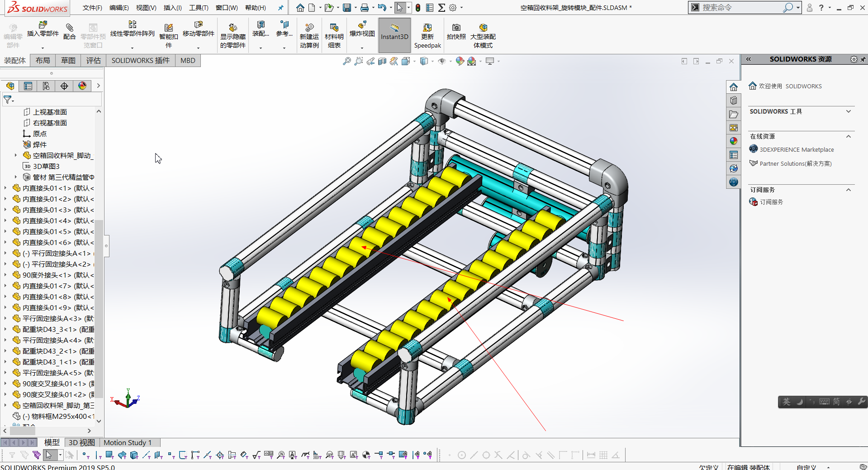Click the Save icon in title bar
868x470 pixels.
(x=347, y=8)
